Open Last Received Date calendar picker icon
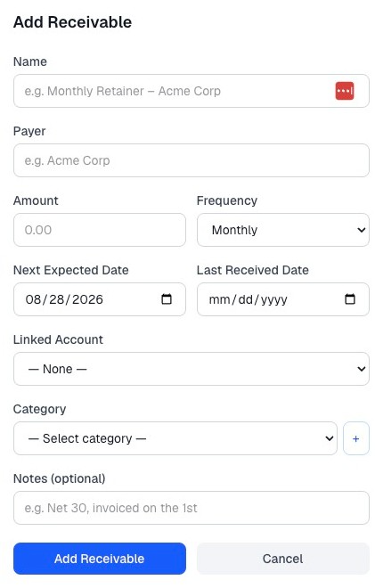Screen dimensions: 375x588 point(349,298)
